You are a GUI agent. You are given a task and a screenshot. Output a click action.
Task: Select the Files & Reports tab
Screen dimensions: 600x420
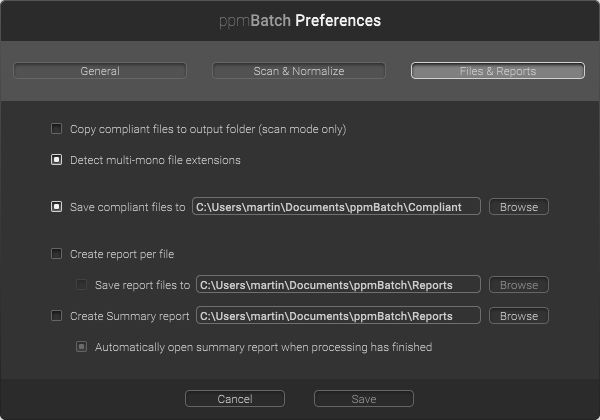coord(498,71)
